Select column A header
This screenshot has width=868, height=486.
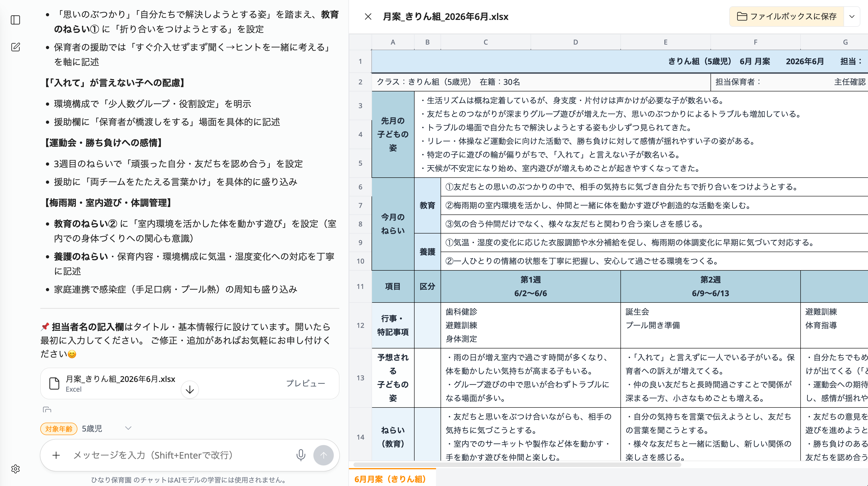point(393,42)
